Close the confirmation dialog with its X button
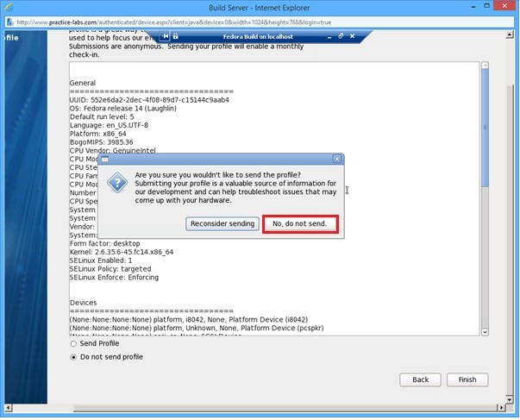Screen dimensions: 520x420 click(337, 160)
